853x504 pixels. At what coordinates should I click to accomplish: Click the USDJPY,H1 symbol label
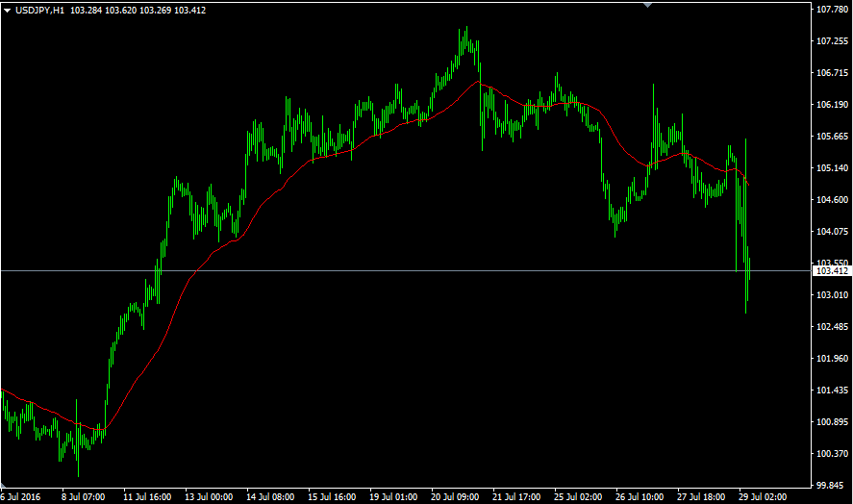pos(39,11)
